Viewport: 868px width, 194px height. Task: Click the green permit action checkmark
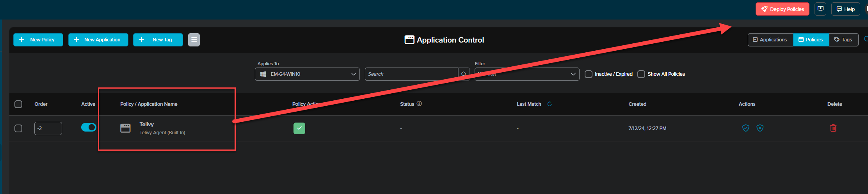(x=299, y=128)
